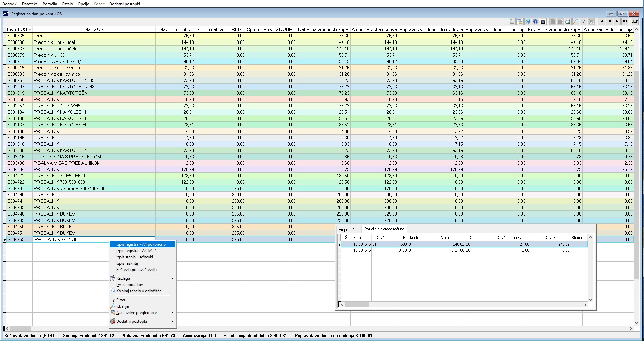644x341 pixels.
Task: Choose 'Seštevki po inv. številki' entry
Action: (143, 270)
